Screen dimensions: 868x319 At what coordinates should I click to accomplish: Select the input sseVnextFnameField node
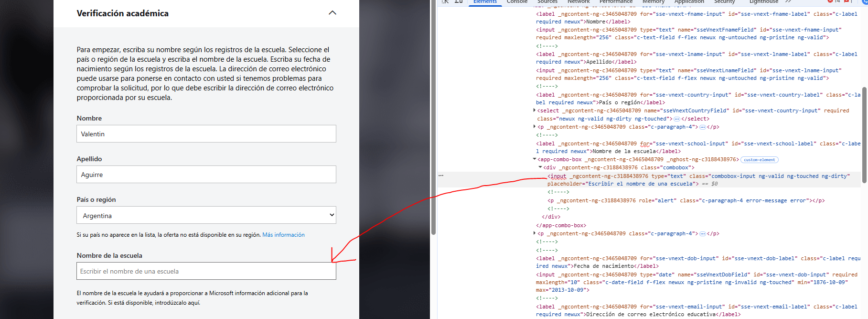689,33
